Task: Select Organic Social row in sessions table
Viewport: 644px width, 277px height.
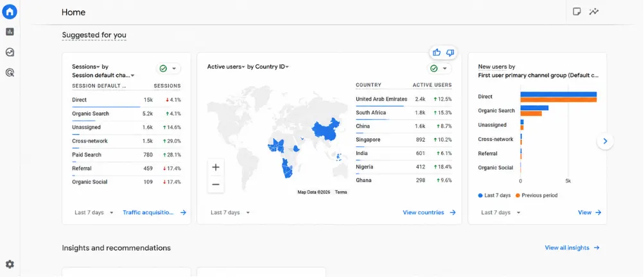Action: [x=126, y=182]
